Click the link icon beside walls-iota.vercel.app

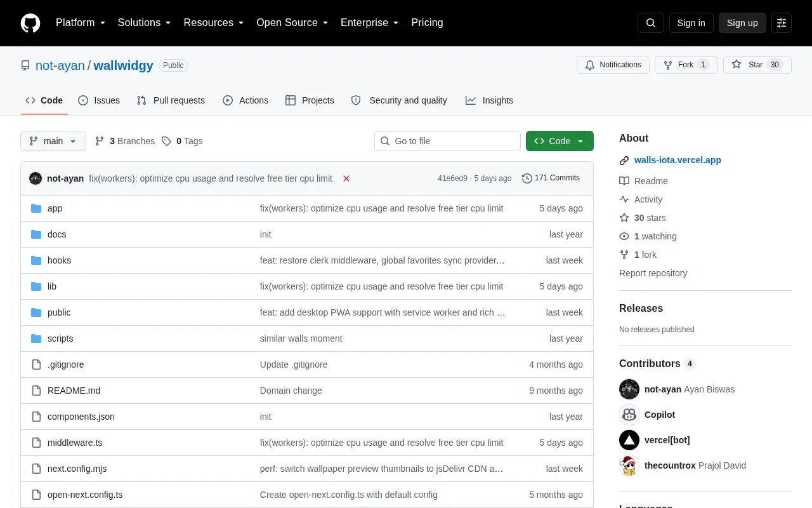coord(624,161)
